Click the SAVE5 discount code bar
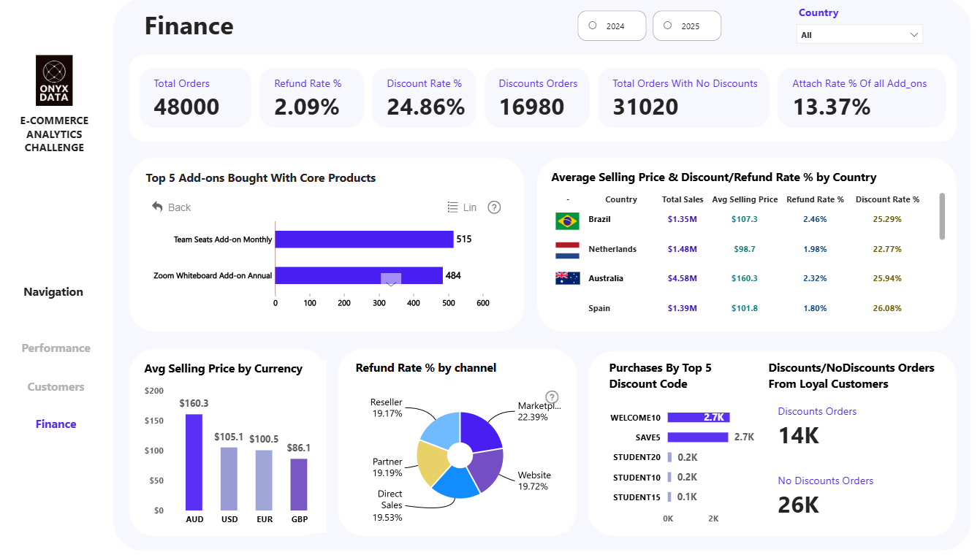This screenshot has width=980, height=555. [x=698, y=437]
